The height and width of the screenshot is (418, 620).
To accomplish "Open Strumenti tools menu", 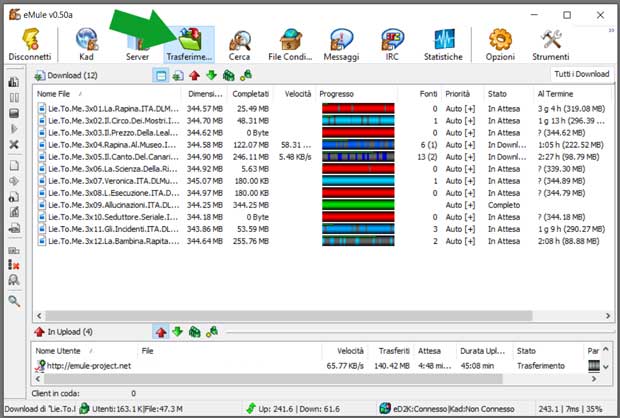I will pyautogui.click(x=551, y=44).
